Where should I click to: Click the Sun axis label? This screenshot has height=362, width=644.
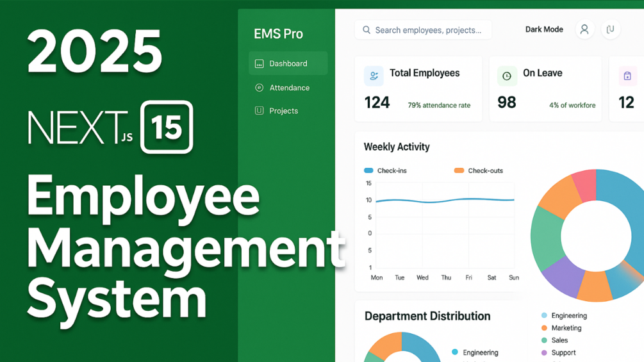514,278
